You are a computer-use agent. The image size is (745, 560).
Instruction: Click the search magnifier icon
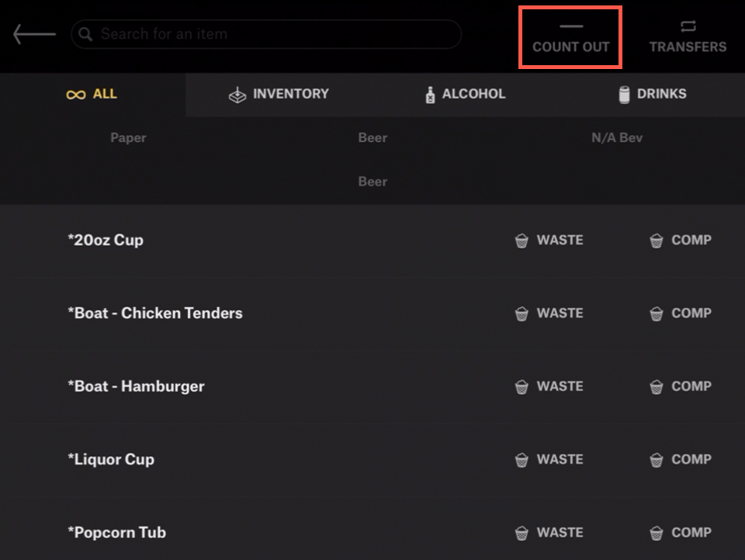pyautogui.click(x=86, y=34)
